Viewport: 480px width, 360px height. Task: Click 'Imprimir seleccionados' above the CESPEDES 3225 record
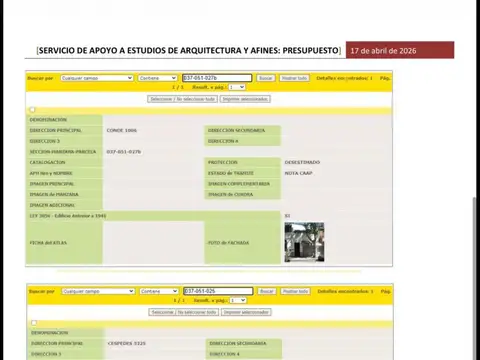[246, 312]
